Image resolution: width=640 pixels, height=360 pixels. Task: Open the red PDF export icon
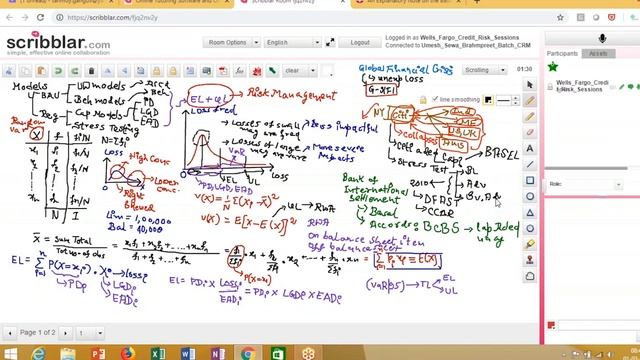(223, 71)
